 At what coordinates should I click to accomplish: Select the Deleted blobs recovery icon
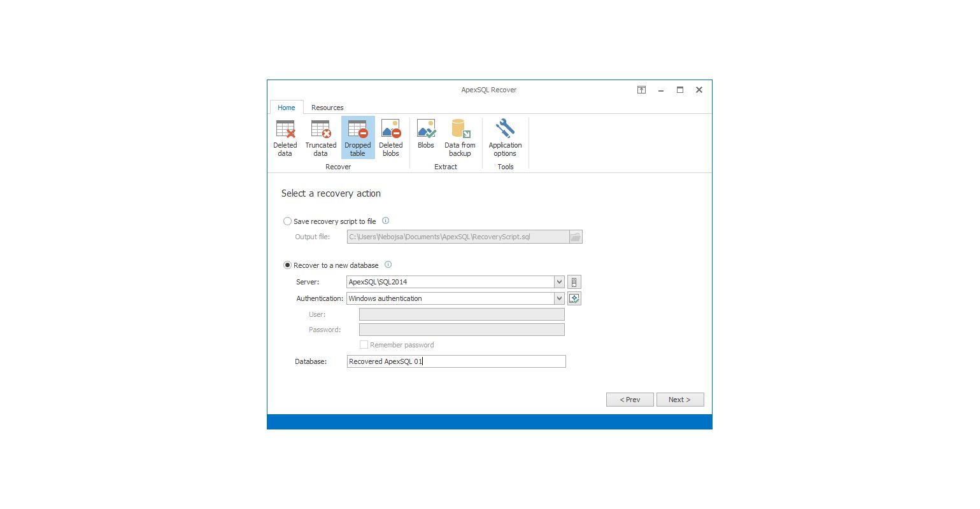click(391, 137)
